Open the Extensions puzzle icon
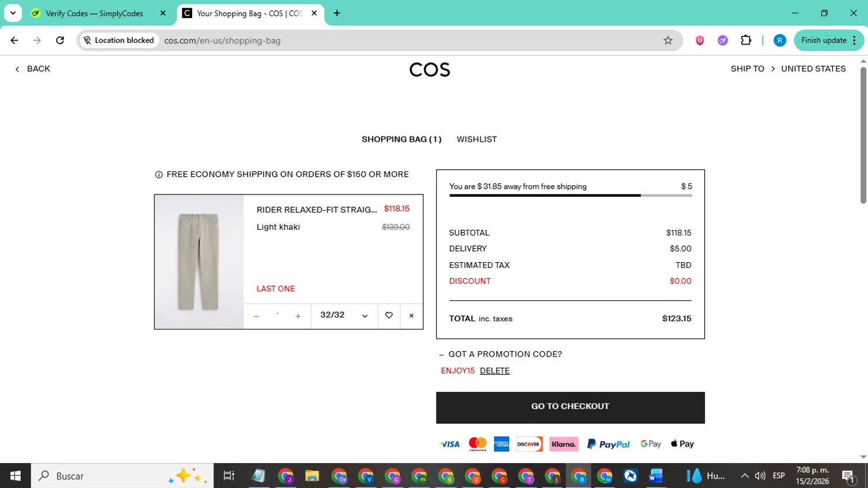868x488 pixels. click(x=746, y=41)
